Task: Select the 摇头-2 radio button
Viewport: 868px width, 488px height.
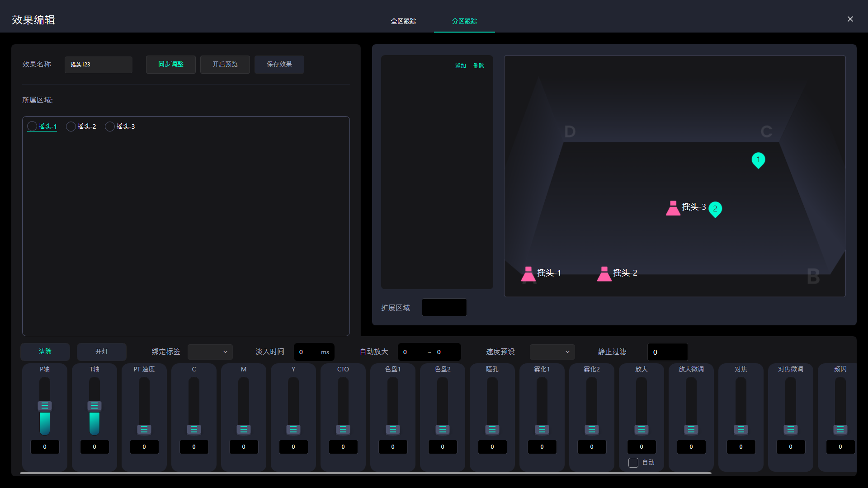Action: point(71,127)
